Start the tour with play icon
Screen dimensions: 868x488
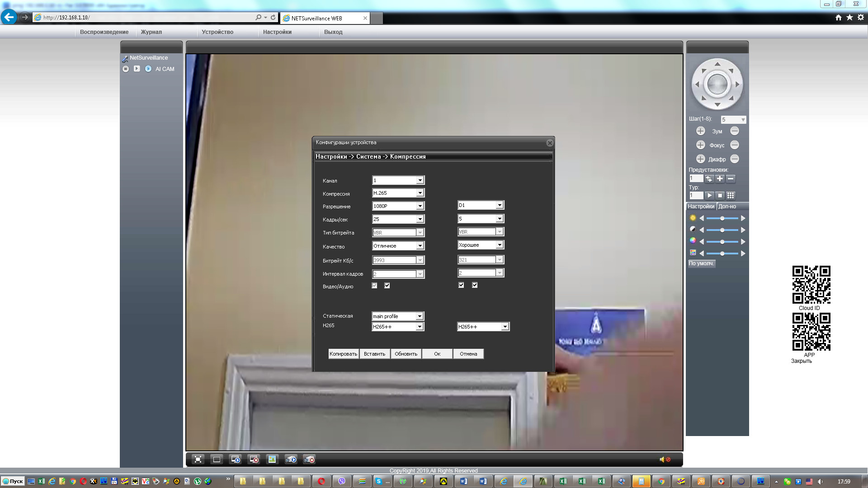coord(709,196)
